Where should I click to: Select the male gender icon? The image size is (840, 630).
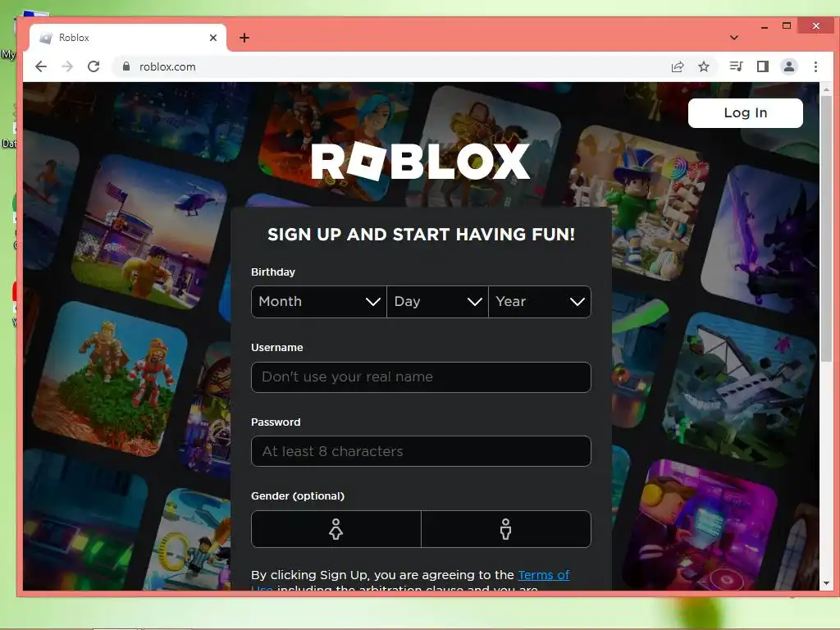pyautogui.click(x=505, y=529)
